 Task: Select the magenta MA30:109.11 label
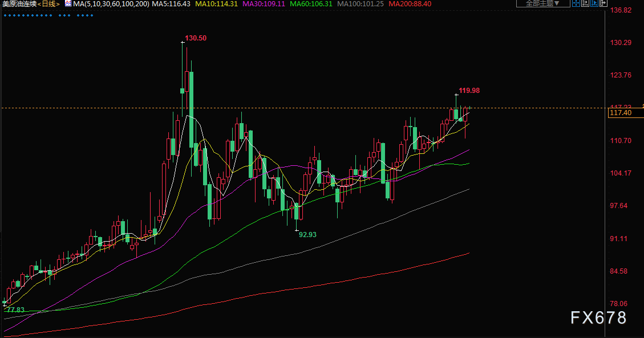click(264, 3)
